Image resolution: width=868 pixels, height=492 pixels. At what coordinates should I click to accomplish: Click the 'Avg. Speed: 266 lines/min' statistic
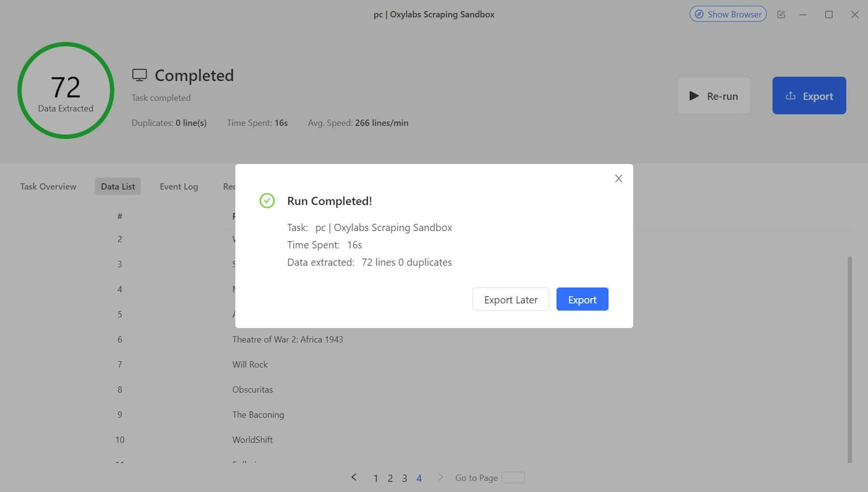(358, 123)
